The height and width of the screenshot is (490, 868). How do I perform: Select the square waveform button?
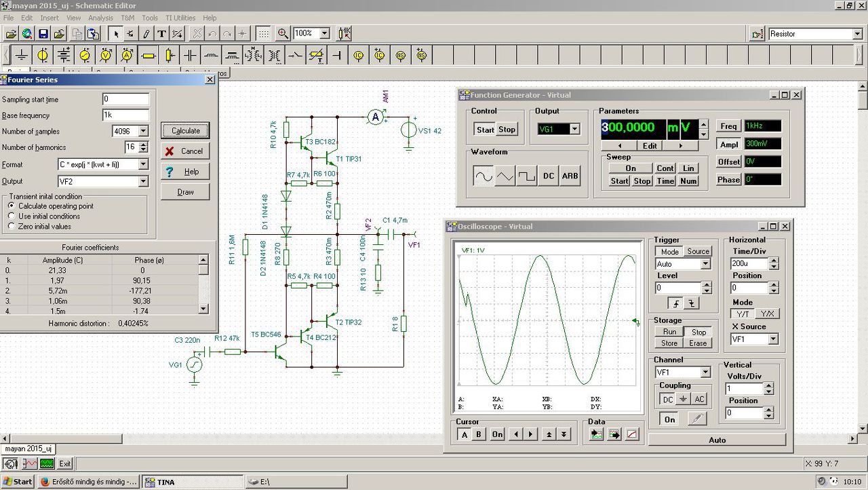click(x=527, y=176)
